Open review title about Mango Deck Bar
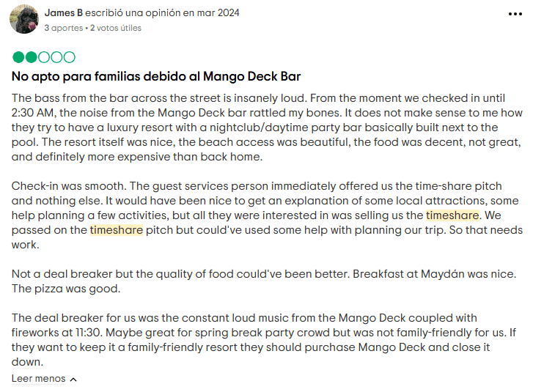Image resolution: width=533 pixels, height=392 pixels. pyautogui.click(x=156, y=76)
